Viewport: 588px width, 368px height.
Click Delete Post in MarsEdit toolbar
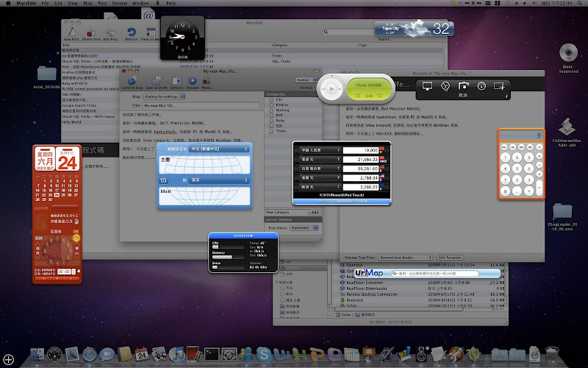[x=90, y=32]
